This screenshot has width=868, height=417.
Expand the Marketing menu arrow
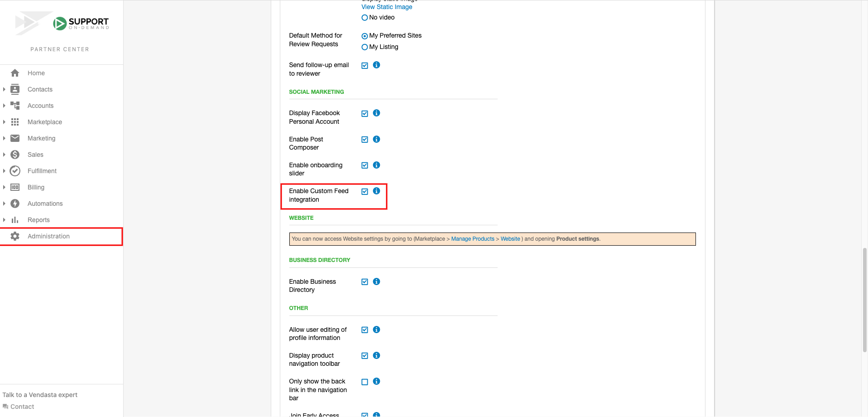[4, 138]
